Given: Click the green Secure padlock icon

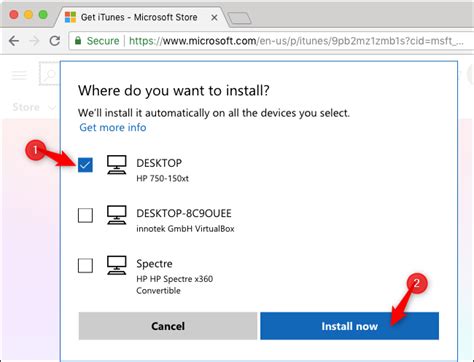Looking at the screenshot, I should [78, 41].
